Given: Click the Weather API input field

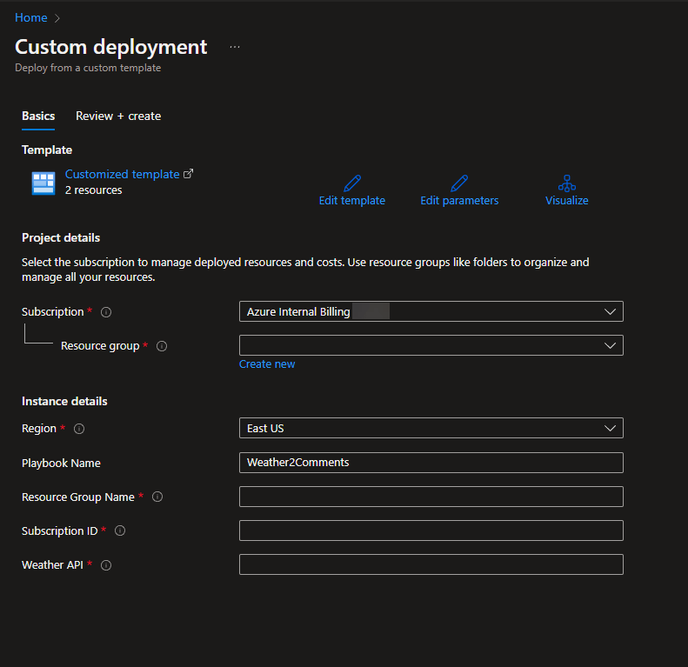Looking at the screenshot, I should (x=430, y=565).
